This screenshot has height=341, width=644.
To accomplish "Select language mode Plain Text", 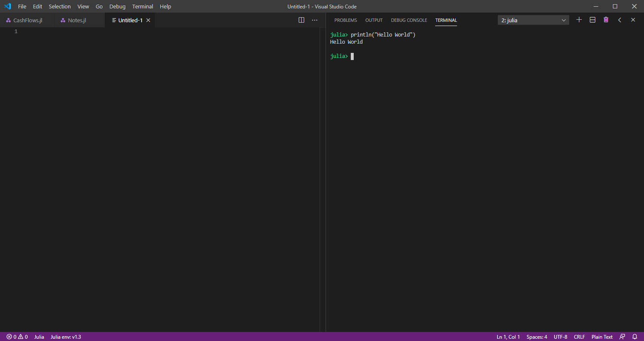I will point(602,337).
